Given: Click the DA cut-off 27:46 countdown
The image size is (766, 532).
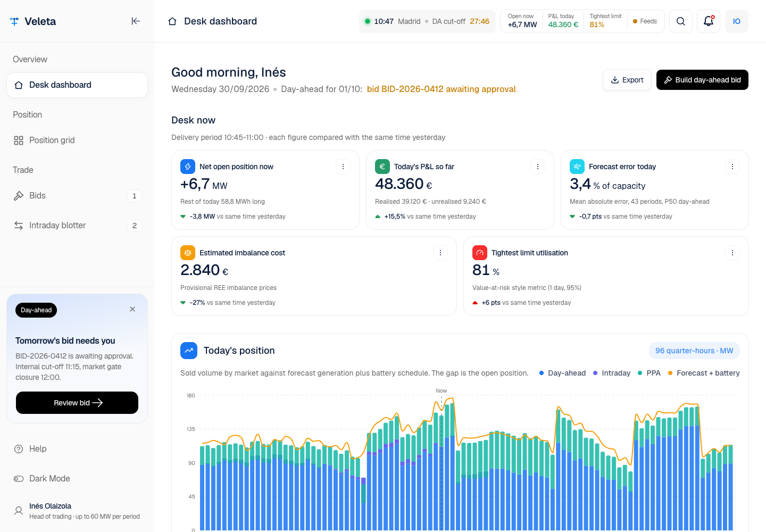Looking at the screenshot, I should [x=461, y=21].
